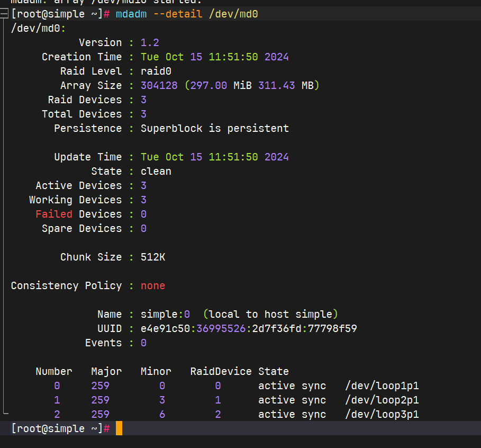Click the raid0 Raid Level value
481x448 pixels.
pos(156,71)
